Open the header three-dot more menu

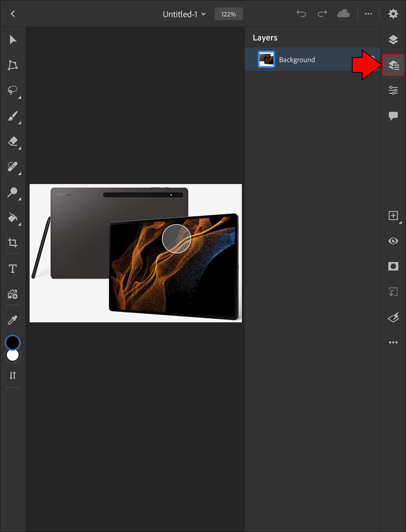tap(368, 14)
